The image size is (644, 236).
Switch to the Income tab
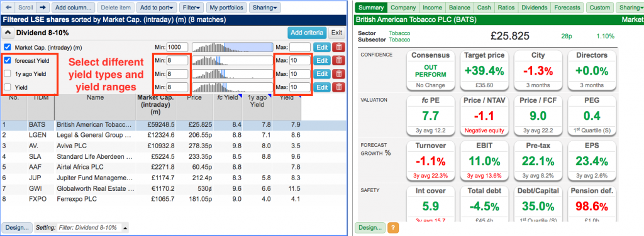coord(433,8)
